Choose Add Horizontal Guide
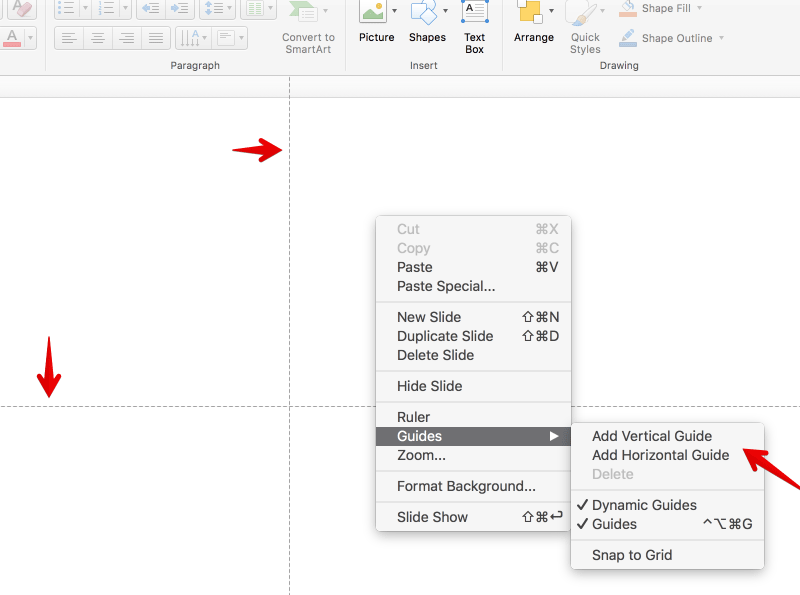This screenshot has width=800, height=595. click(660, 455)
